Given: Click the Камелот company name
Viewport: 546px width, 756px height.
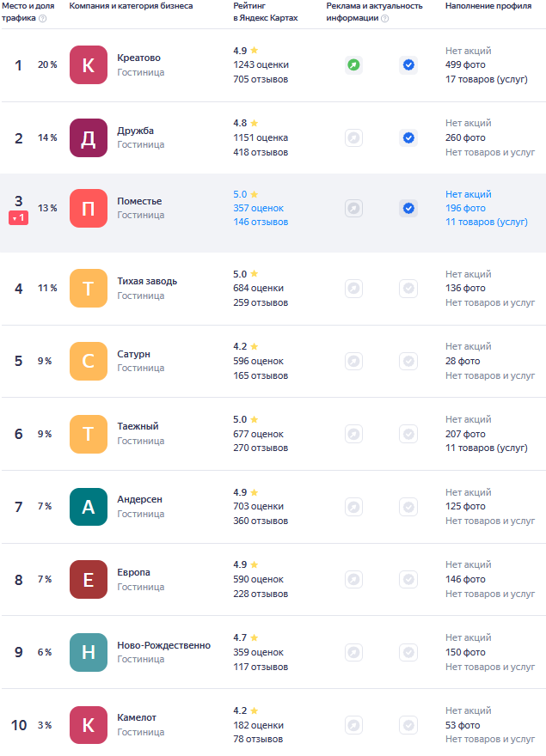Looking at the screenshot, I should click(137, 717).
